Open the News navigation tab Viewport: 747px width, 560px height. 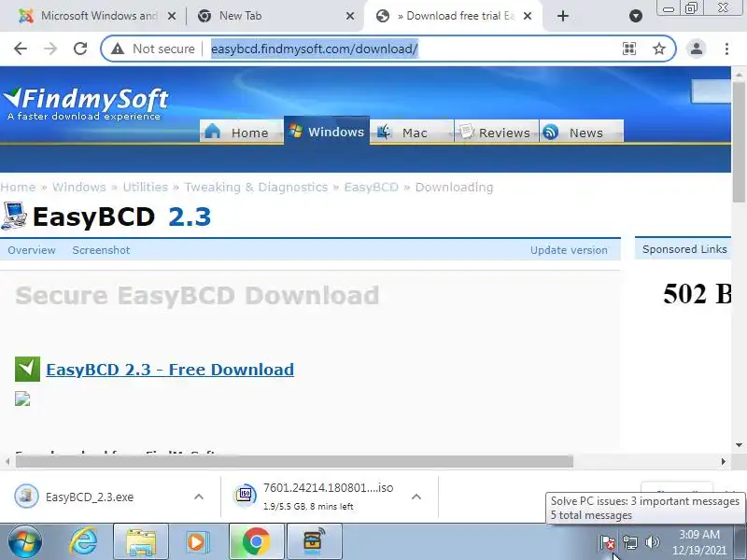point(581,132)
